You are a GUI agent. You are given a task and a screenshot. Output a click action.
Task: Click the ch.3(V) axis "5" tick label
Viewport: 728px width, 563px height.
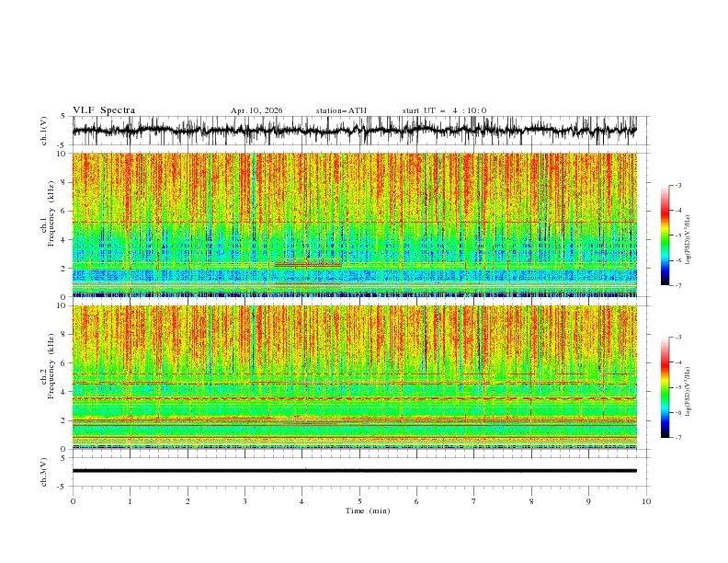tap(64, 457)
